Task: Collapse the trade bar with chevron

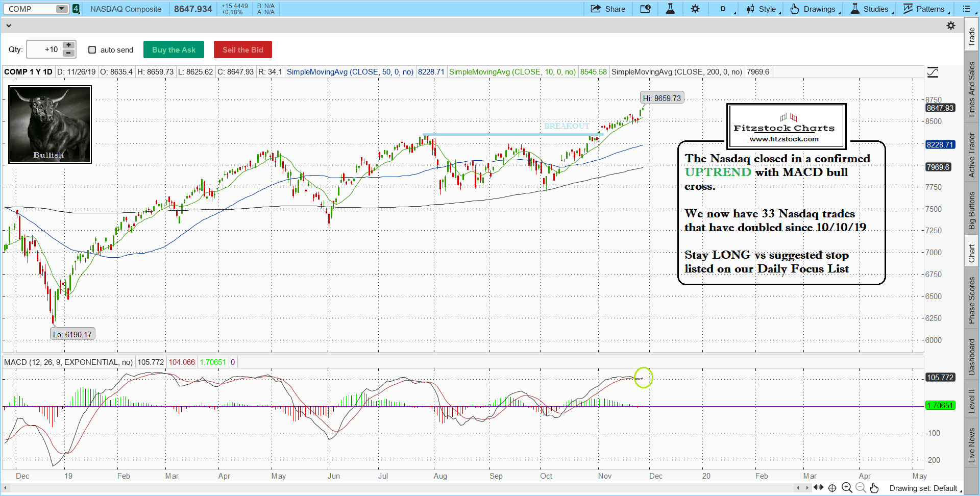Action: [9, 26]
